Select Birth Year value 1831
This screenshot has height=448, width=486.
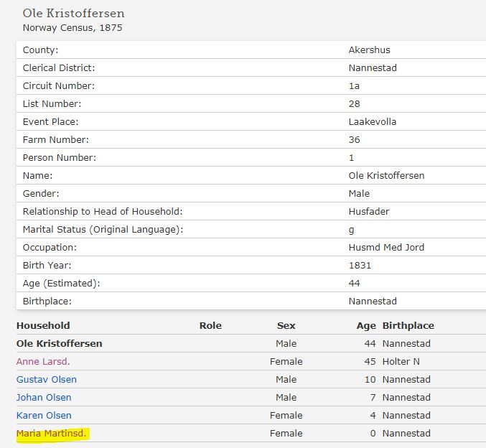360,266
